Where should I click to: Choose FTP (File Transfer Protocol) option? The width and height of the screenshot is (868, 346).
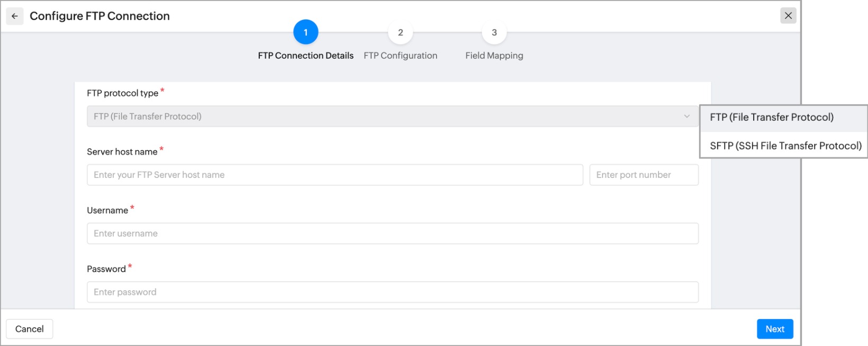click(x=772, y=118)
